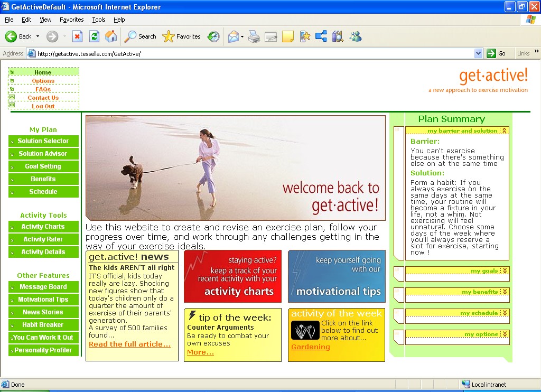The image size is (541, 392).
Task: Open the Tools menu
Action: [x=99, y=20]
